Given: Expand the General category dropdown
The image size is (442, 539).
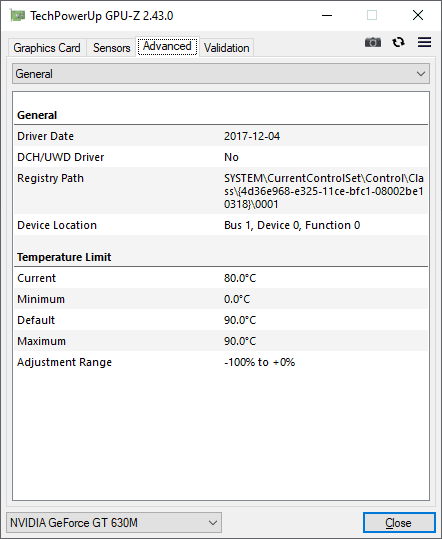Looking at the screenshot, I should coord(221,74).
